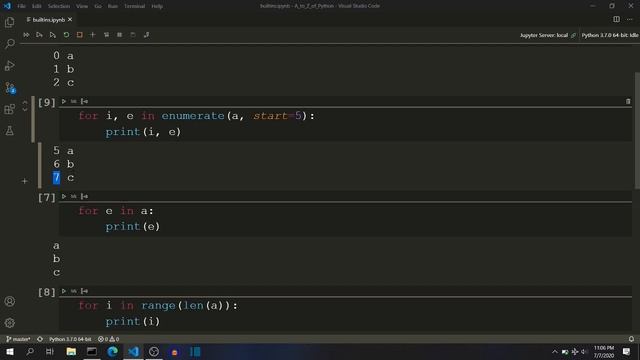Click the Jupyter Server: local indicator

[x=547, y=36]
